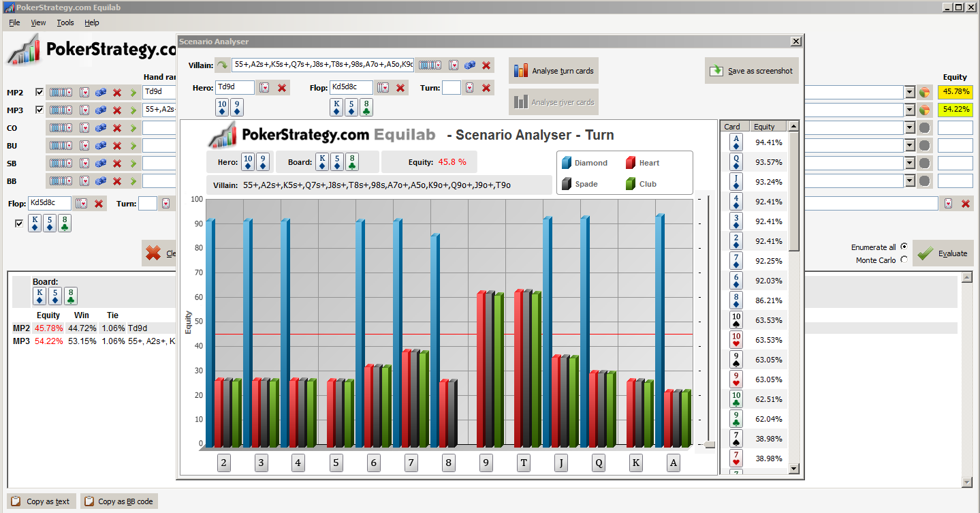Expand SB hand range dropdown
The height and width of the screenshot is (513, 980).
[x=910, y=163]
